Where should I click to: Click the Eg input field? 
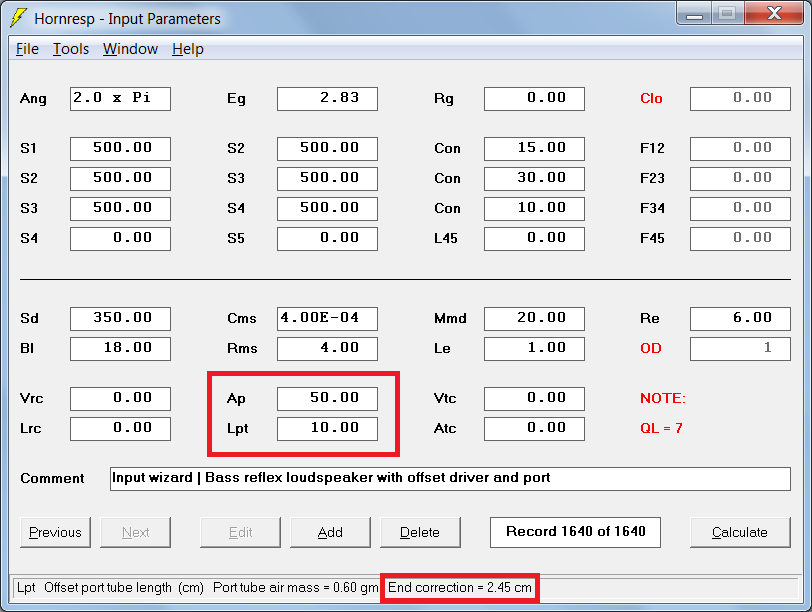[x=327, y=99]
